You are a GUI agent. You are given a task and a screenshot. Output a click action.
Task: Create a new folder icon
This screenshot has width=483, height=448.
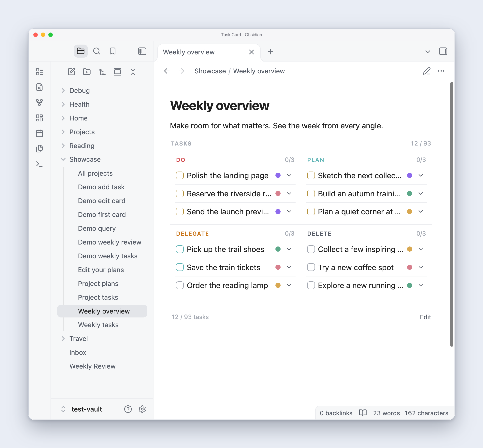pyautogui.click(x=87, y=72)
